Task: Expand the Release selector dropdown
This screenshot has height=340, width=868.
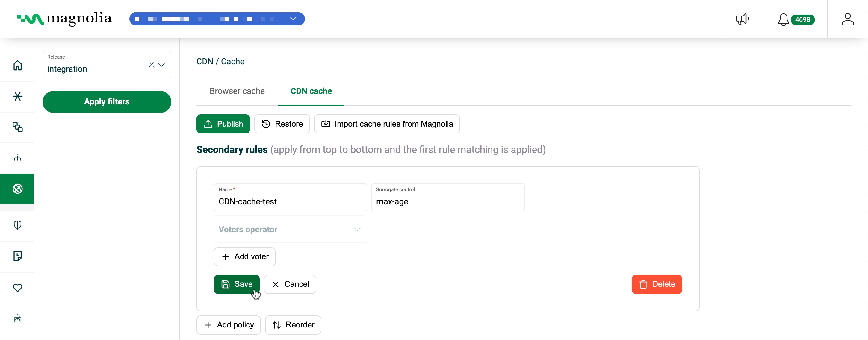Action: coord(162,65)
